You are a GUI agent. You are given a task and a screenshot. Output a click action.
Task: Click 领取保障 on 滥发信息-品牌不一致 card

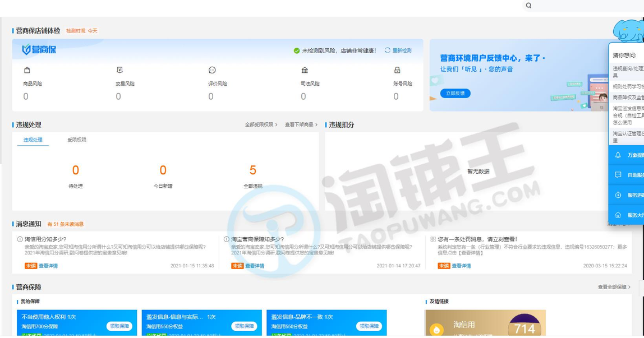(x=369, y=326)
